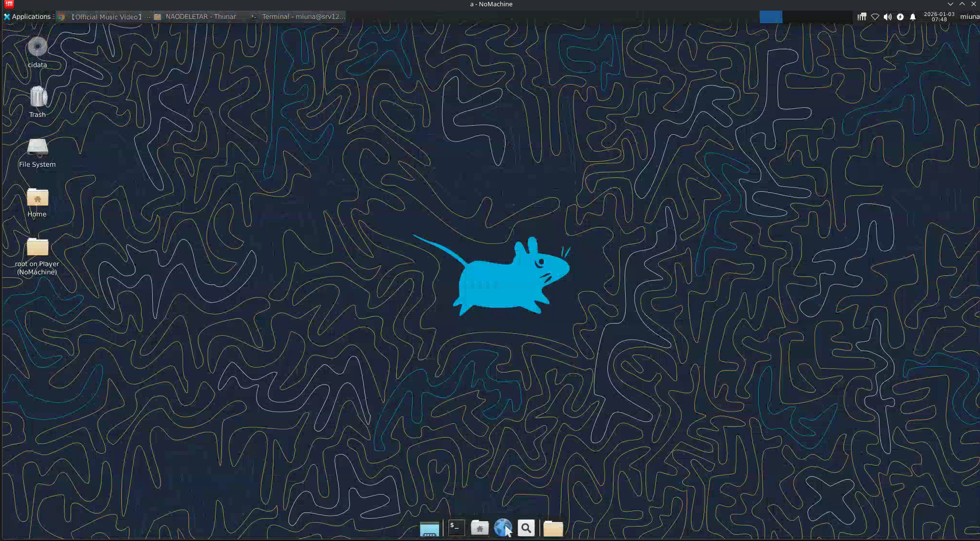Open the Applications menu

pos(28,16)
